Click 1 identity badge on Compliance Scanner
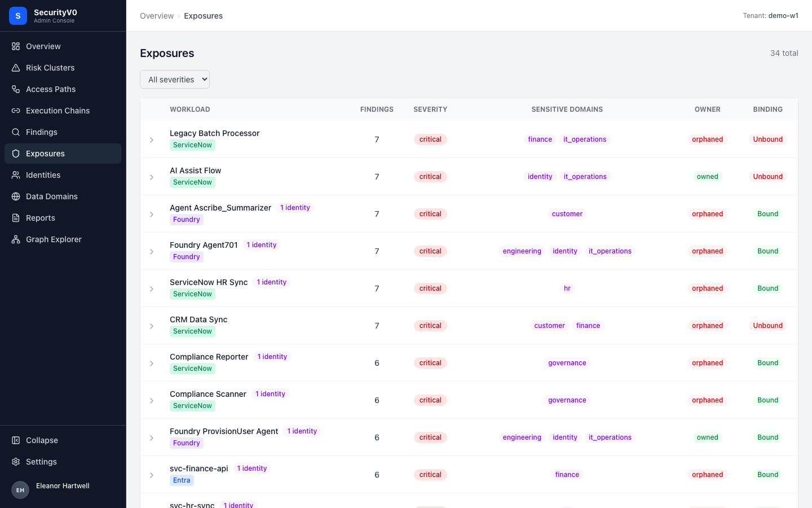The image size is (812, 508). tap(270, 394)
